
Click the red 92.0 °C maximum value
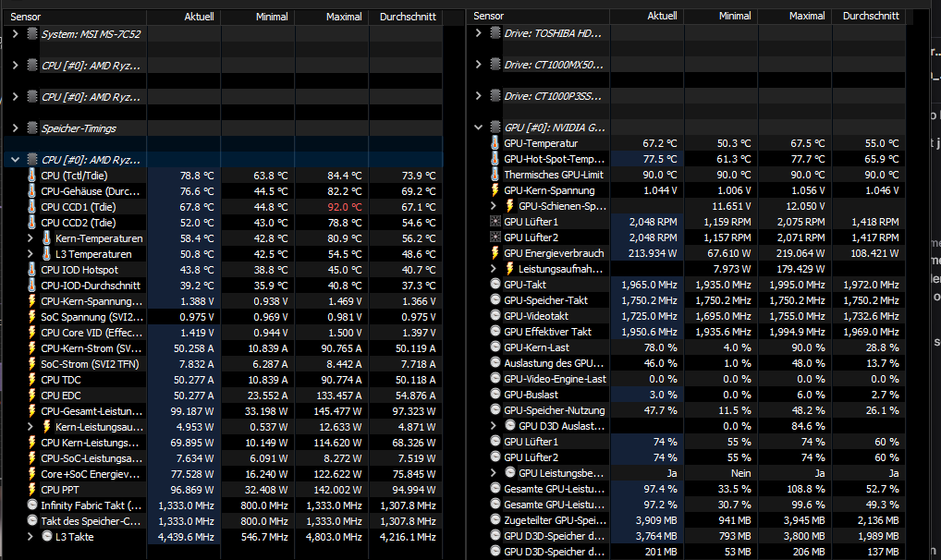pos(345,206)
